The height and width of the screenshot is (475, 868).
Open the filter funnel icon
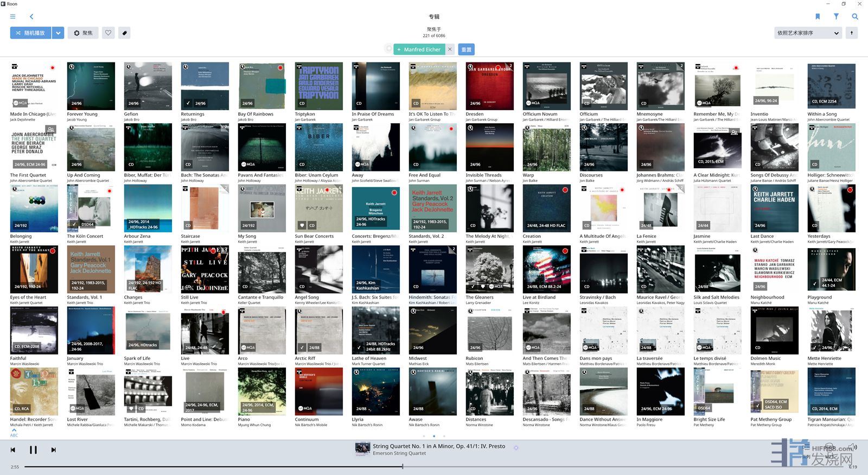coord(836,17)
